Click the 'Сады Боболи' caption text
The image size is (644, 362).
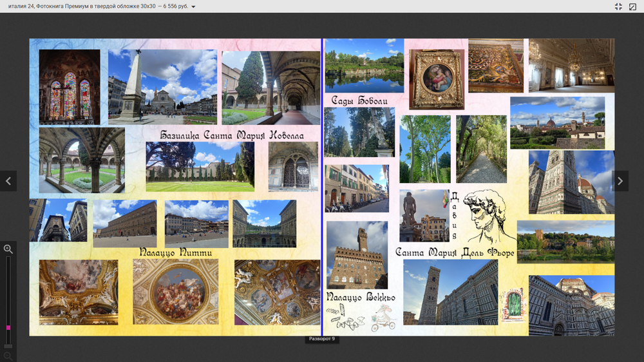tap(359, 101)
